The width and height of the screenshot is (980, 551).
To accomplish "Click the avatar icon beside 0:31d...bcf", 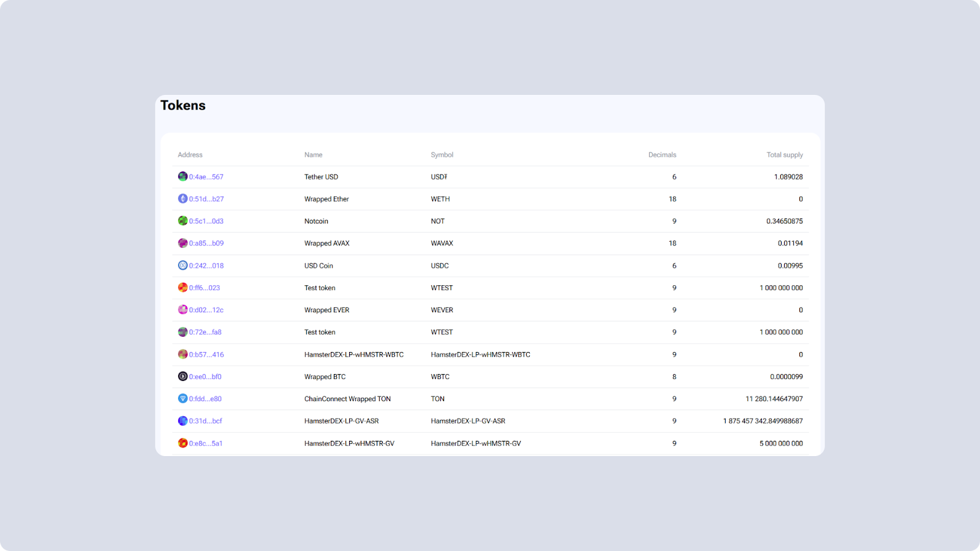I will coord(183,421).
